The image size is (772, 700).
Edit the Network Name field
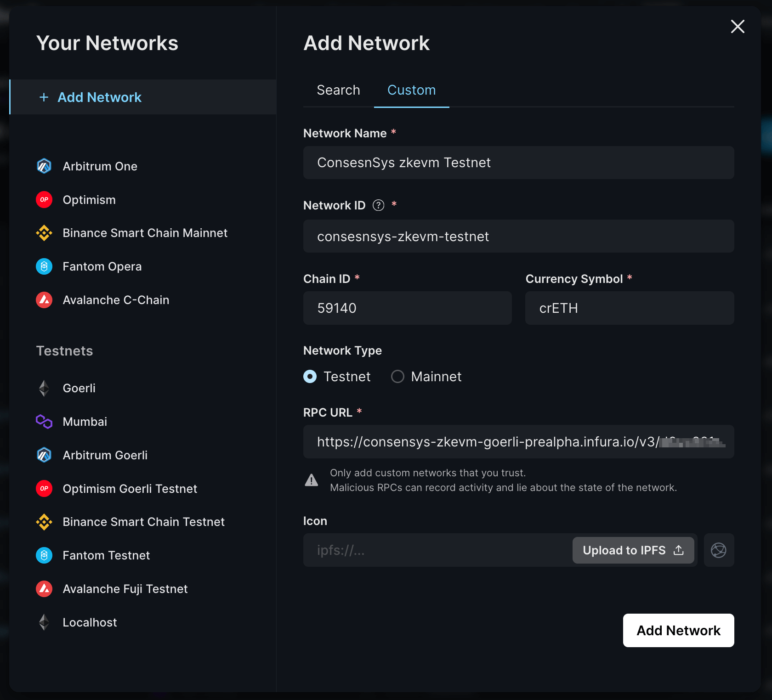[518, 163]
